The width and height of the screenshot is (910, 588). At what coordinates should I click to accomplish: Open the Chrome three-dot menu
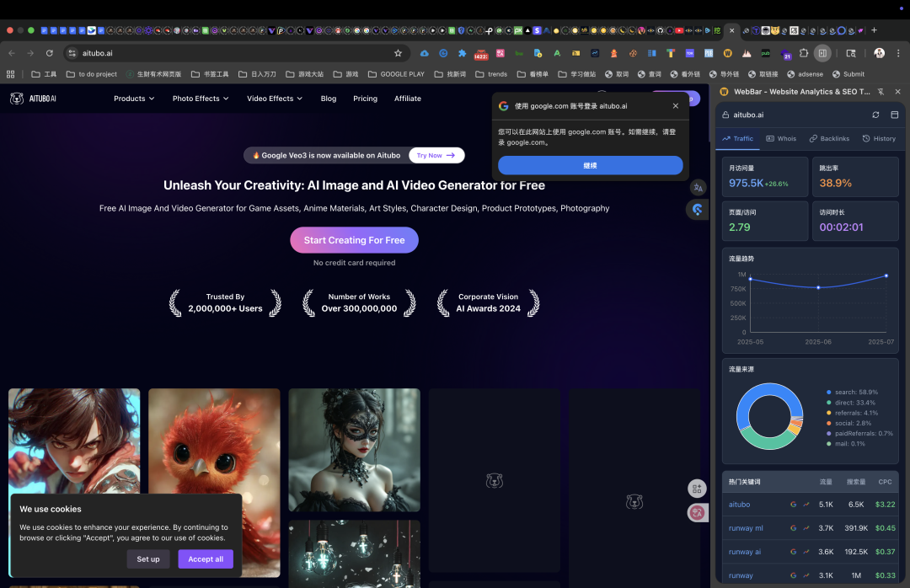click(898, 53)
